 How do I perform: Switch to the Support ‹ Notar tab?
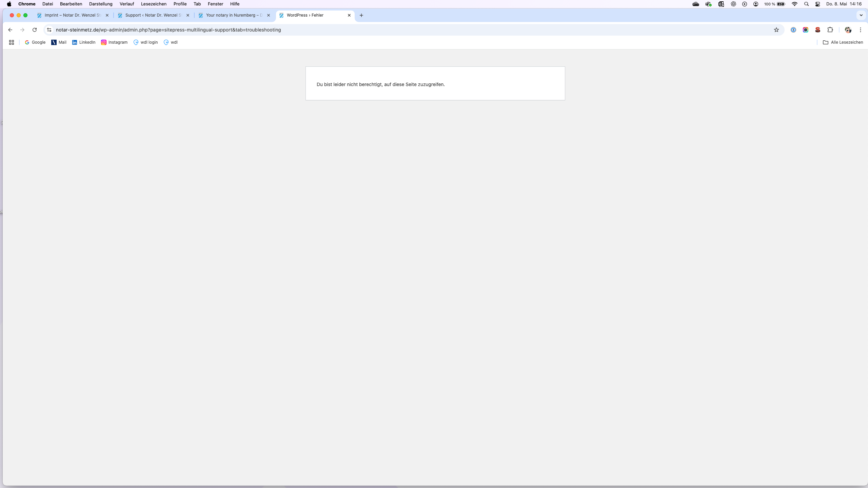tap(153, 15)
